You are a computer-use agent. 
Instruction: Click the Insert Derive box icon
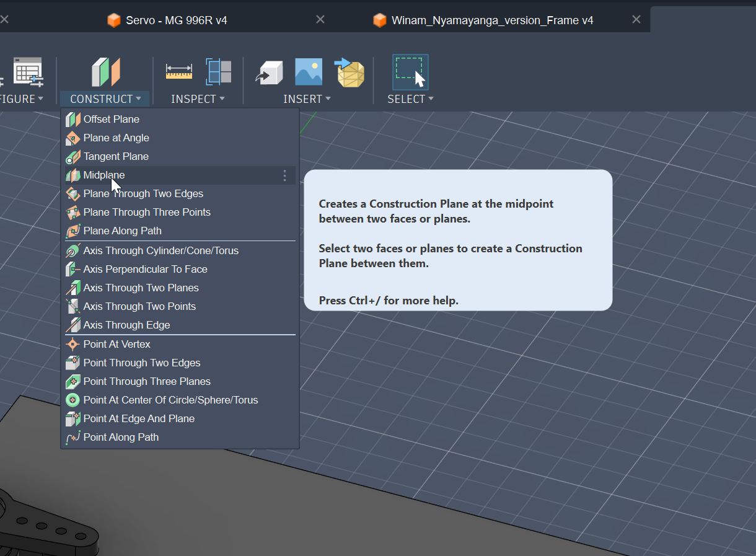269,73
